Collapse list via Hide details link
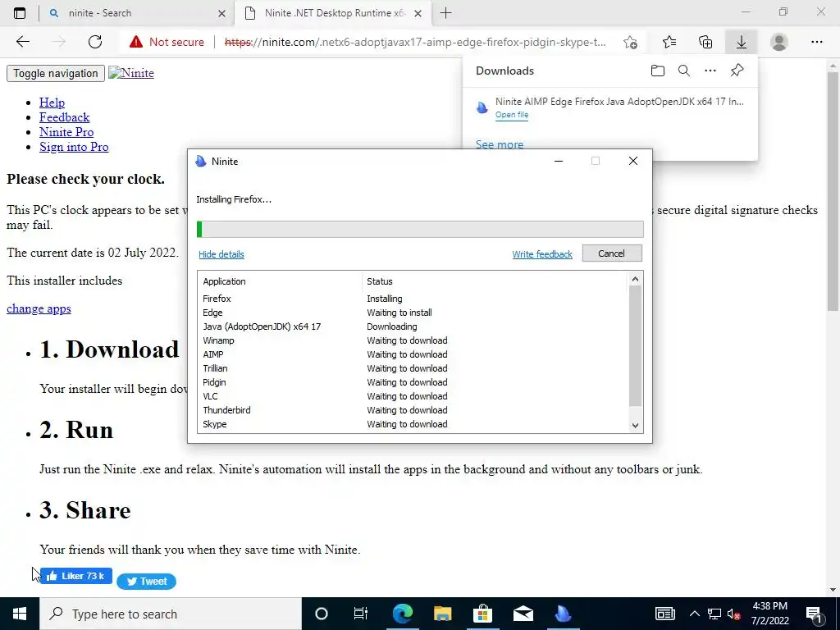 (x=221, y=254)
